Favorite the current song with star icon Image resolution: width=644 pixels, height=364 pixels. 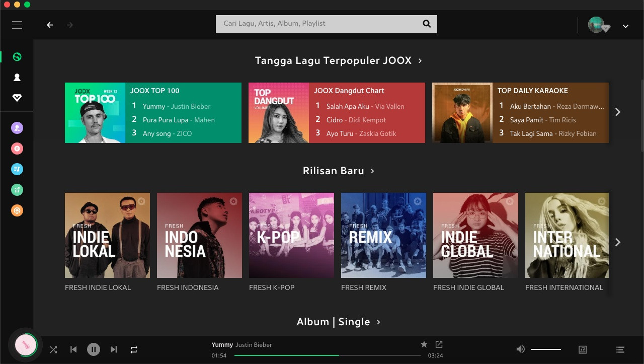(x=424, y=344)
